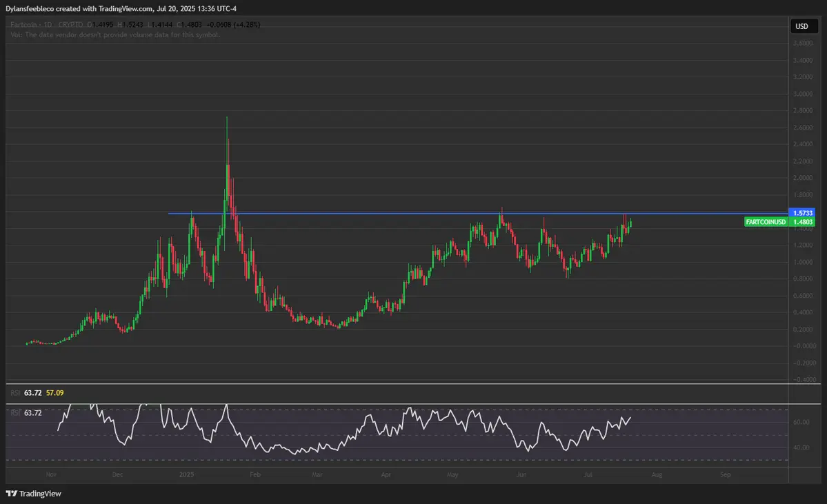Click the green 1.4803 last price label
This screenshot has height=504, width=827.
point(802,222)
